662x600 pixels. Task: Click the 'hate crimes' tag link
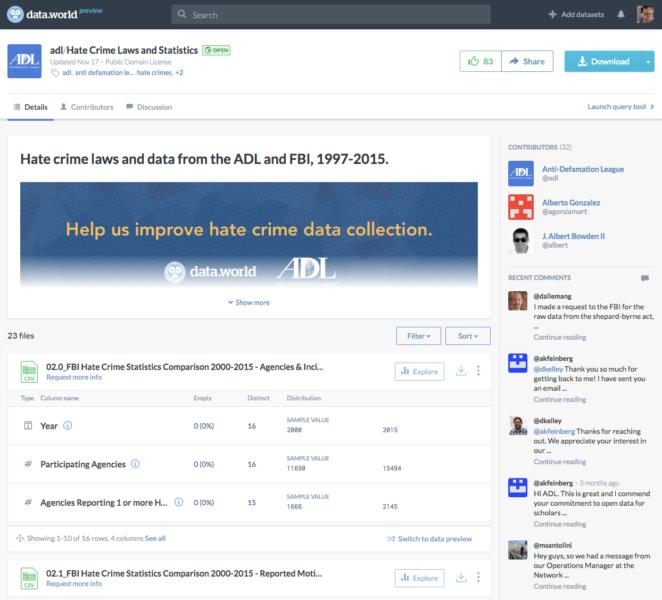(x=155, y=73)
